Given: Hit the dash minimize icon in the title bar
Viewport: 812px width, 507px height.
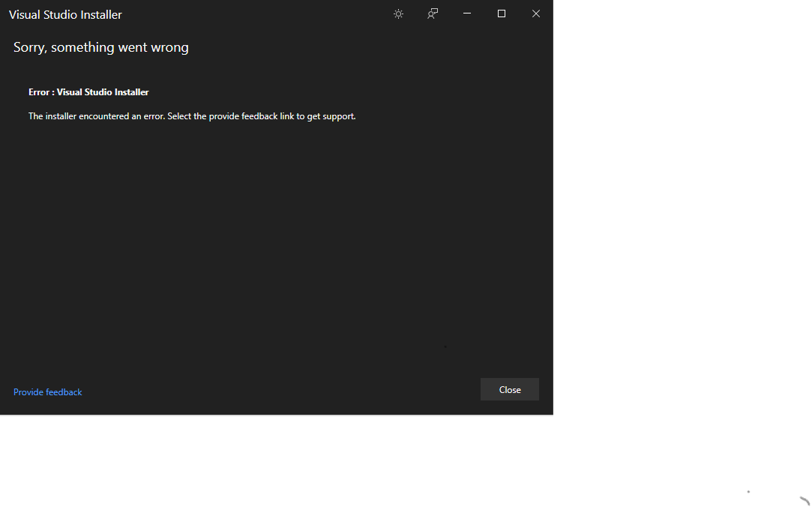Looking at the screenshot, I should tap(467, 14).
